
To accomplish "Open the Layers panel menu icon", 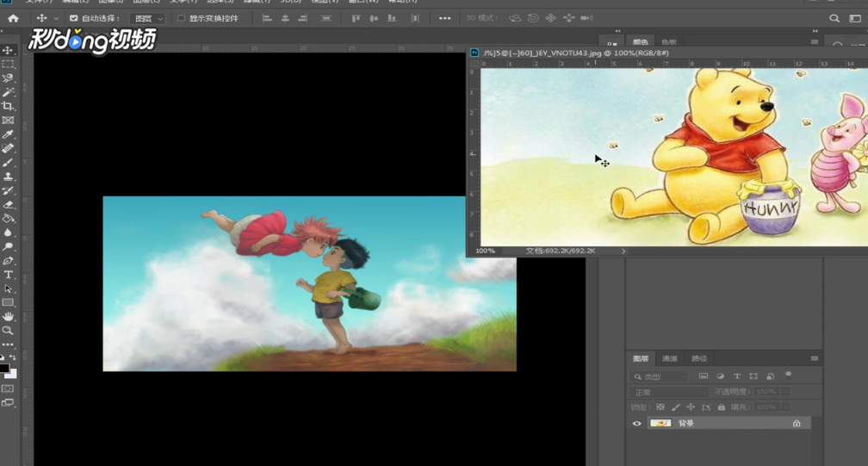I will coord(815,358).
